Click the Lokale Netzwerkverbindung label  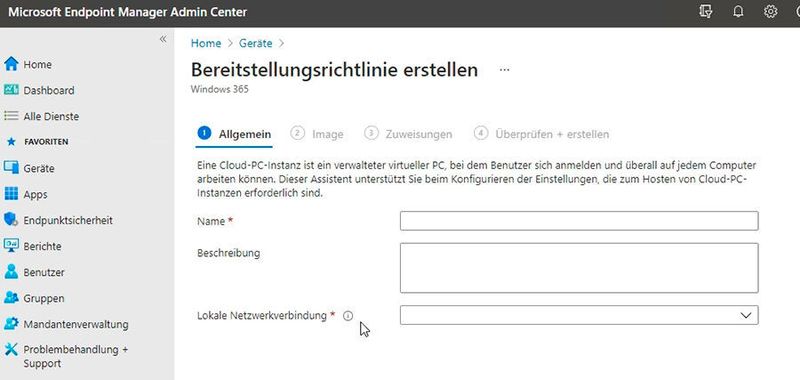click(262, 316)
